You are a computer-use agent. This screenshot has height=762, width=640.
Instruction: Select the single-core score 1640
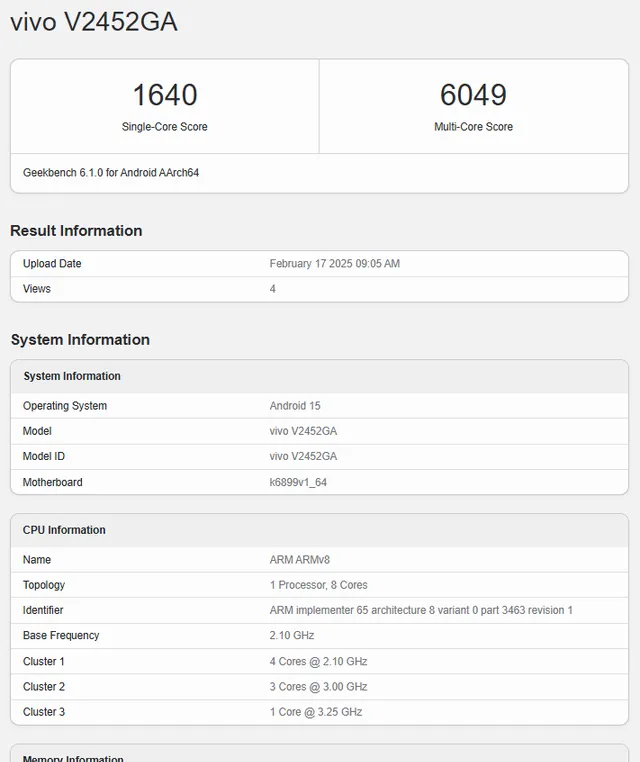coord(165,94)
